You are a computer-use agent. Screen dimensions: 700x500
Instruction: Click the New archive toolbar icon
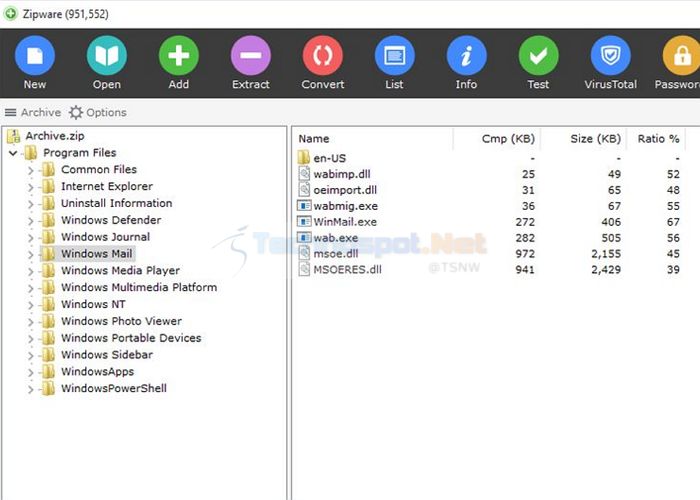pyautogui.click(x=35, y=56)
